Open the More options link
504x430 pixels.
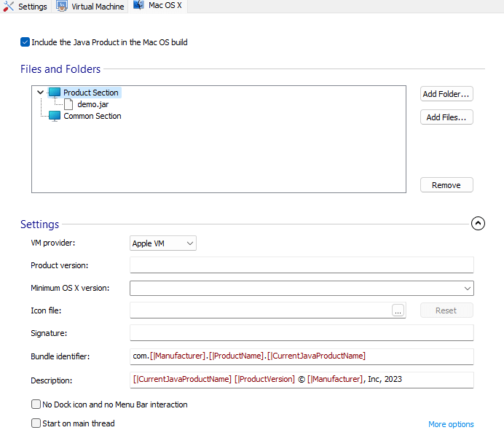pos(451,424)
